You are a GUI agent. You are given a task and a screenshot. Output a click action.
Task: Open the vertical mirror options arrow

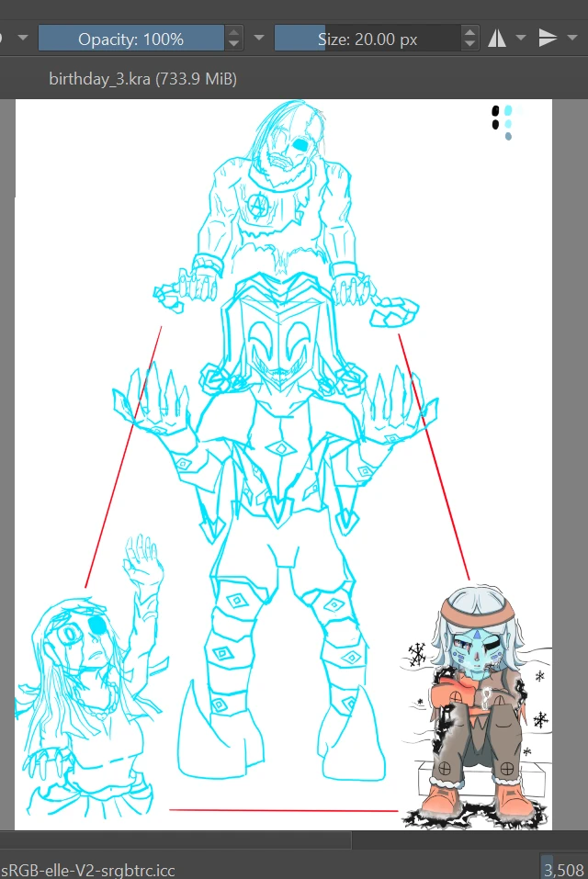572,39
